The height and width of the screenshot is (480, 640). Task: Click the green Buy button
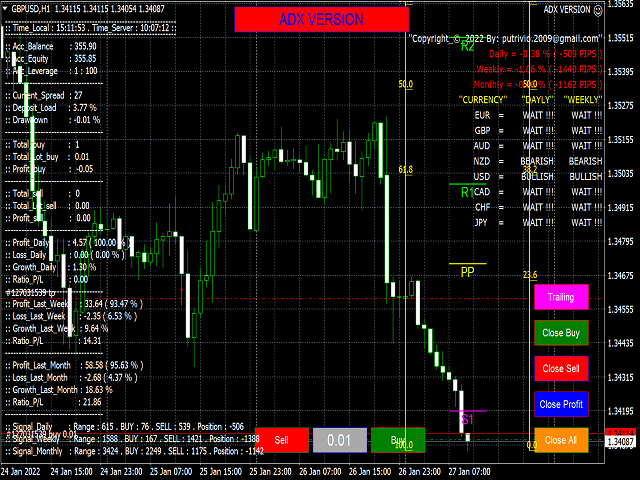[x=398, y=440]
